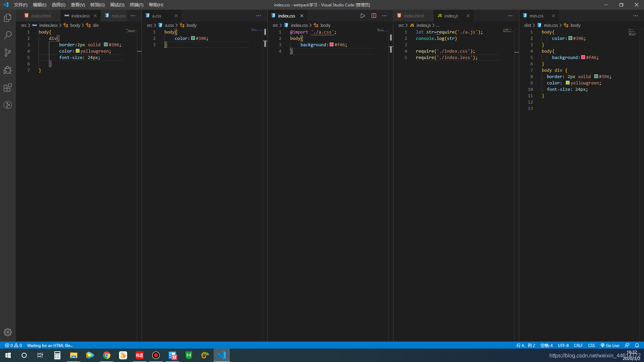Open more actions for index.css editor group

click(384, 16)
